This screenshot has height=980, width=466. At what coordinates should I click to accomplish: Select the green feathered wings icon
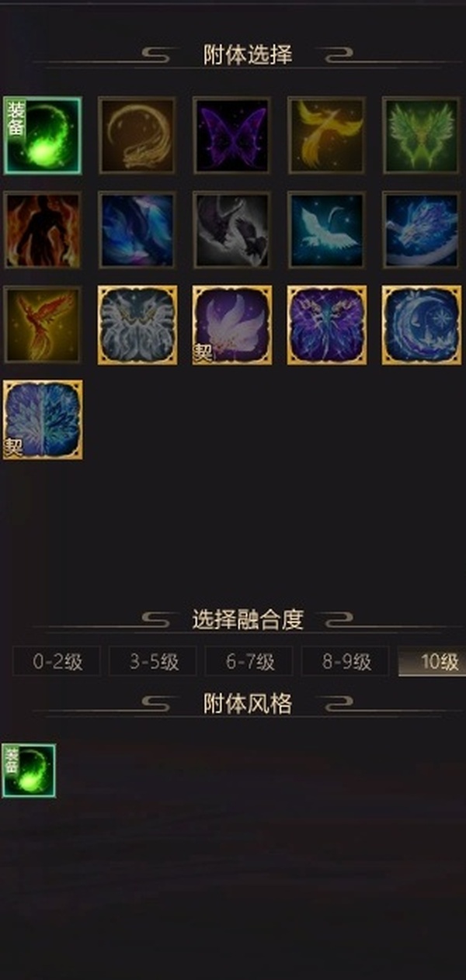pos(422,135)
